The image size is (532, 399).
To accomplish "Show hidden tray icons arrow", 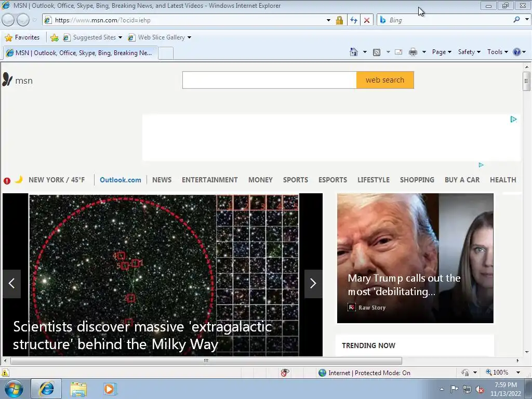I will coord(442,389).
